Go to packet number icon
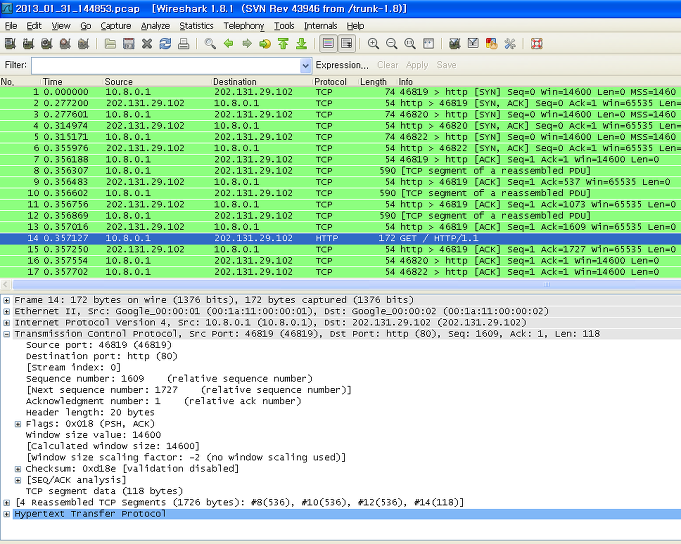The height and width of the screenshot is (544, 681). click(x=265, y=43)
